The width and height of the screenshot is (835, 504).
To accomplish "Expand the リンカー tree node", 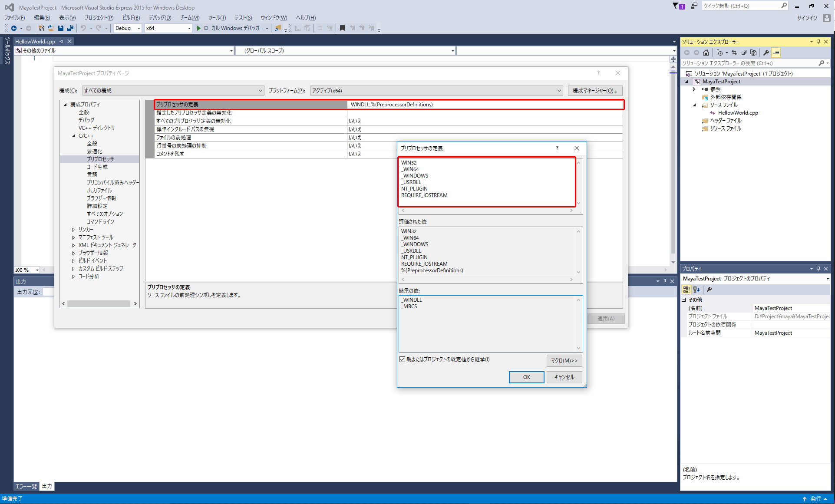I will pos(73,230).
